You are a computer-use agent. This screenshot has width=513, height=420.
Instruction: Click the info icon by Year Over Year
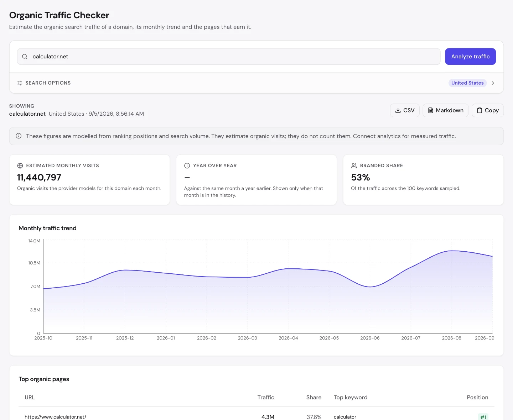coord(187,166)
